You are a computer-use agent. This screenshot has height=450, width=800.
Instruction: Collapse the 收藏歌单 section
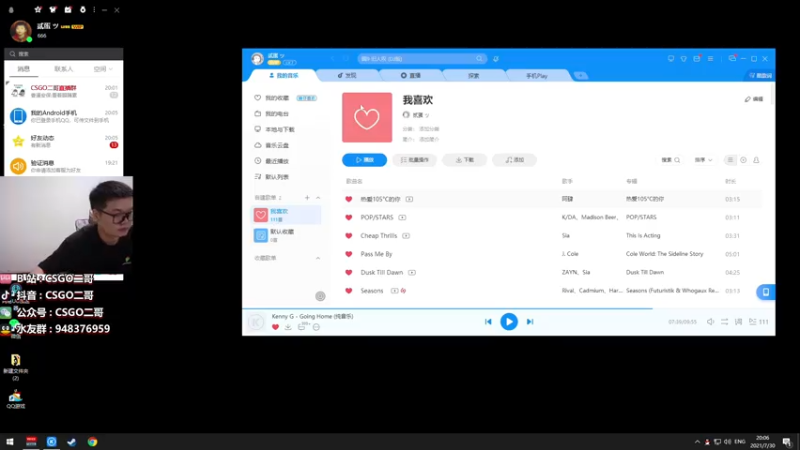click(x=318, y=258)
